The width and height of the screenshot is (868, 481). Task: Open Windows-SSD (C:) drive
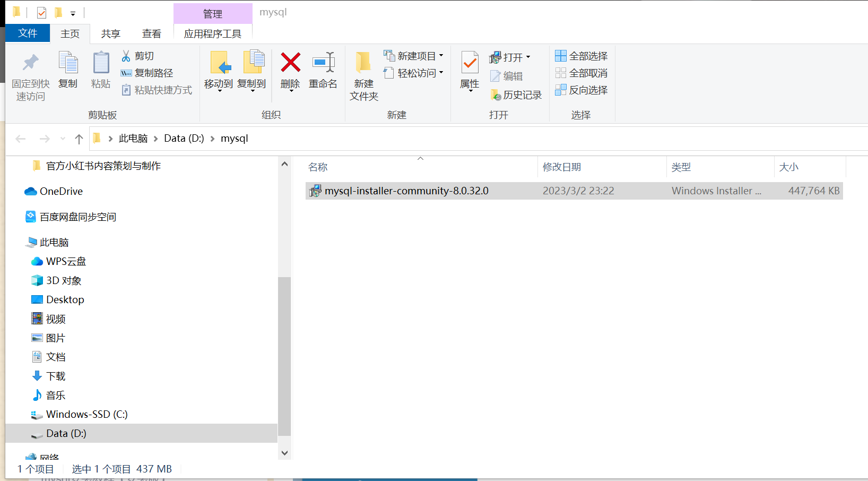[x=87, y=414]
